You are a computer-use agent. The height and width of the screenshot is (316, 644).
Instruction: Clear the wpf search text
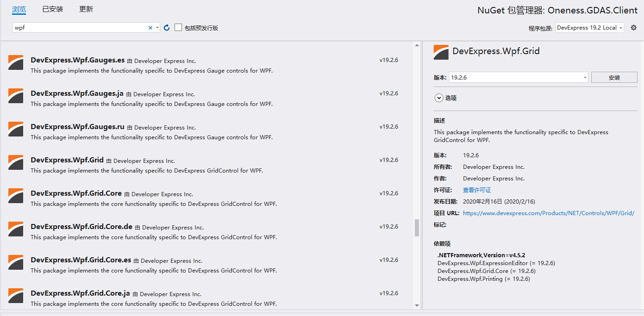150,28
